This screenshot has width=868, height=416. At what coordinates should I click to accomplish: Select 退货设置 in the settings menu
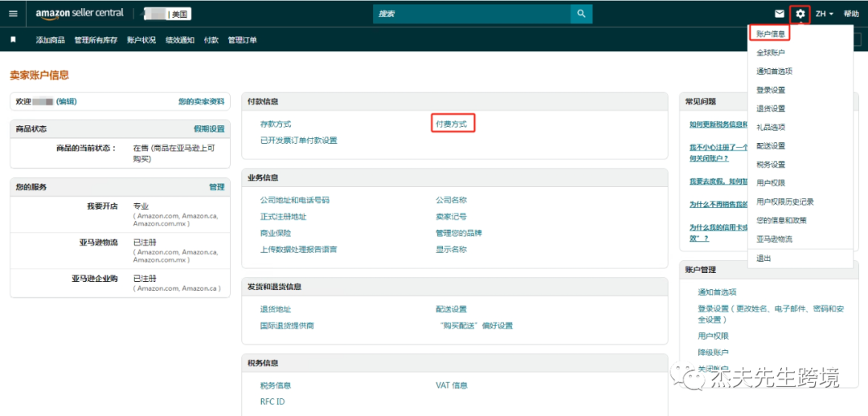pos(771,108)
